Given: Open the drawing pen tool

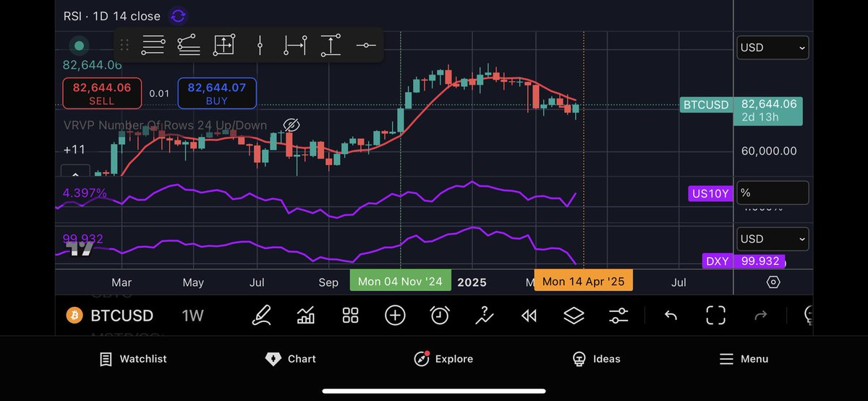Looking at the screenshot, I should pyautogui.click(x=261, y=315).
